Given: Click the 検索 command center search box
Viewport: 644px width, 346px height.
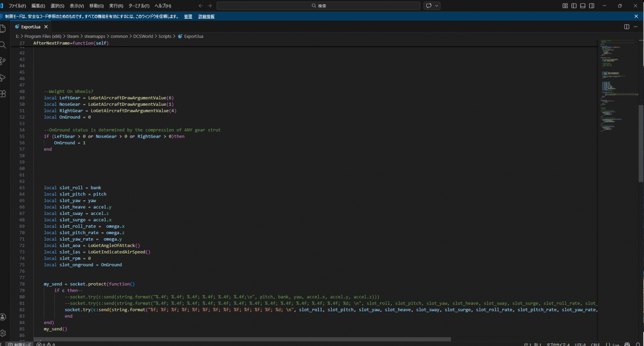Looking at the screenshot, I should pyautogui.click(x=318, y=6).
